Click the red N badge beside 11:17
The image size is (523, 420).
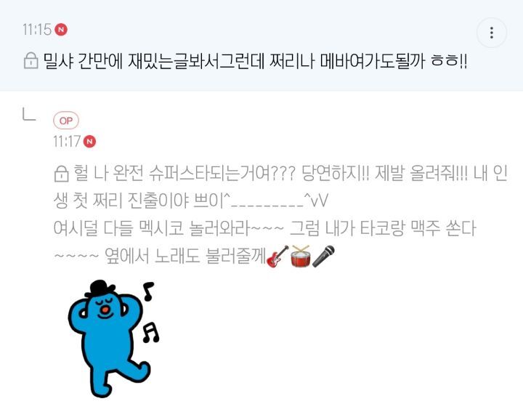[89, 142]
